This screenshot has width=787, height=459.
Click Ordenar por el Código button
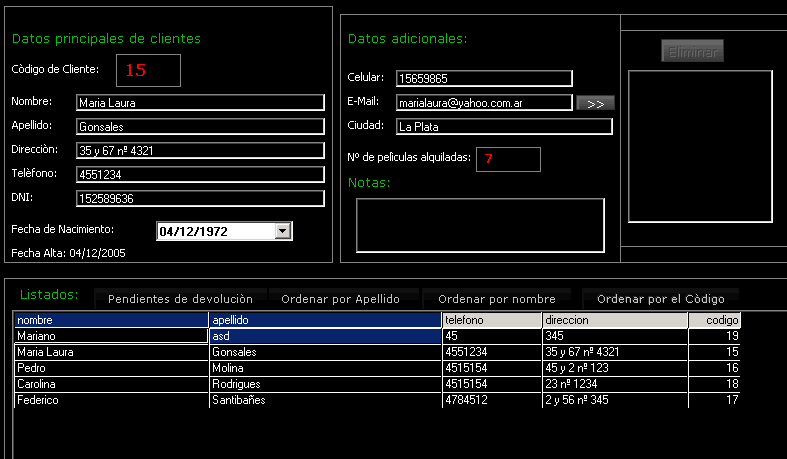(x=660, y=298)
